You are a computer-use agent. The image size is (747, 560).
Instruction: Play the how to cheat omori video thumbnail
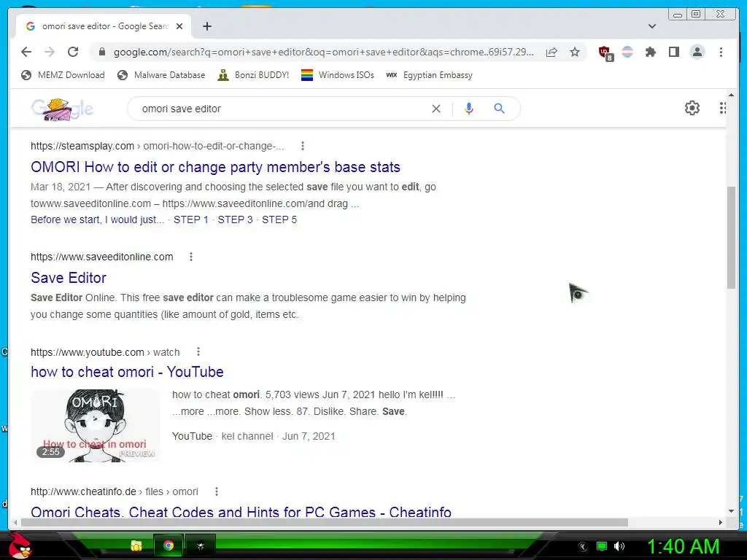(96, 426)
